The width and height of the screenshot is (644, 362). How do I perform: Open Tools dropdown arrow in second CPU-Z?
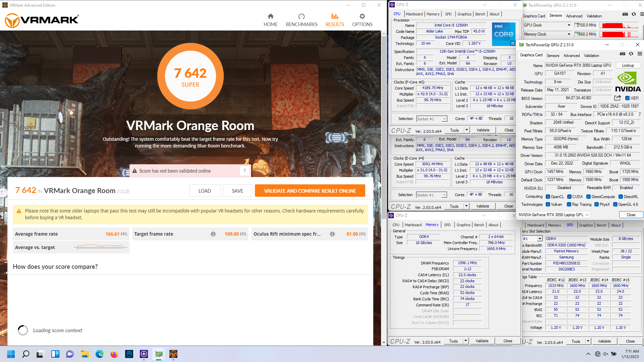466,206
